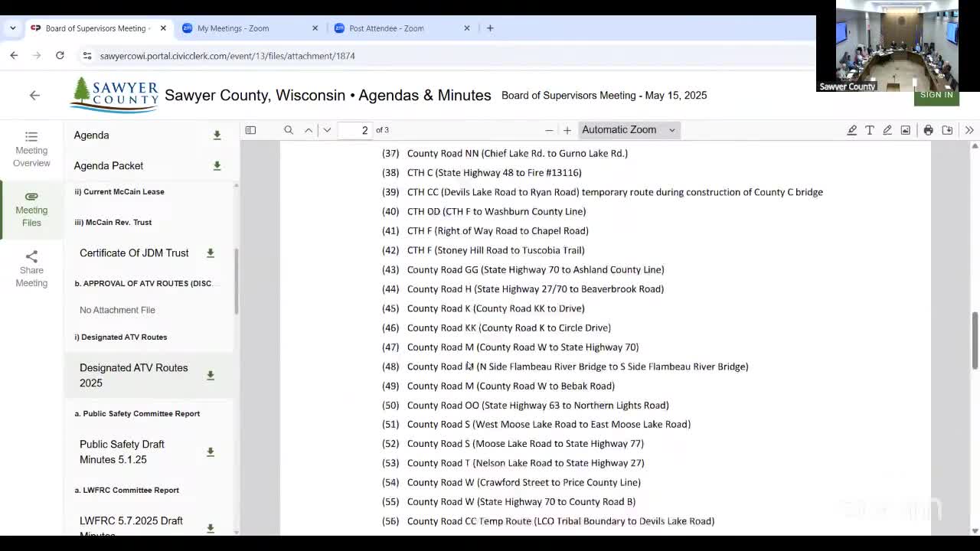Close the My Meetings - Zoom tab
This screenshot has width=980, height=551.
(x=315, y=28)
